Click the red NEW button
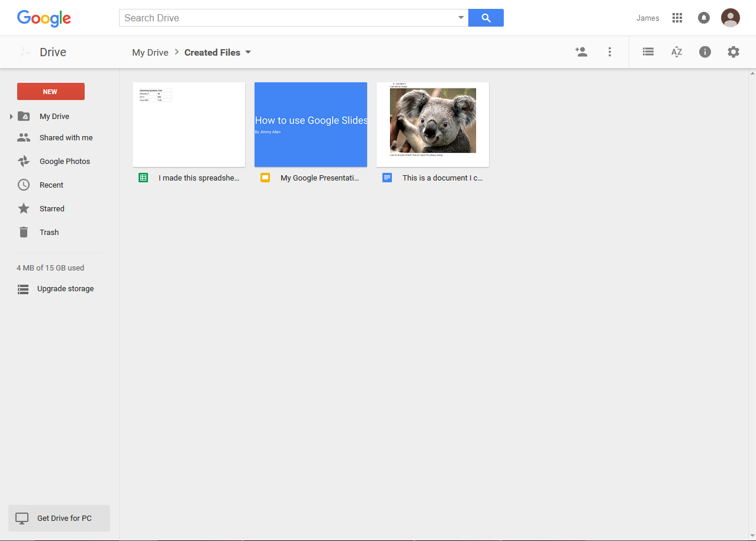756x541 pixels. [x=51, y=92]
